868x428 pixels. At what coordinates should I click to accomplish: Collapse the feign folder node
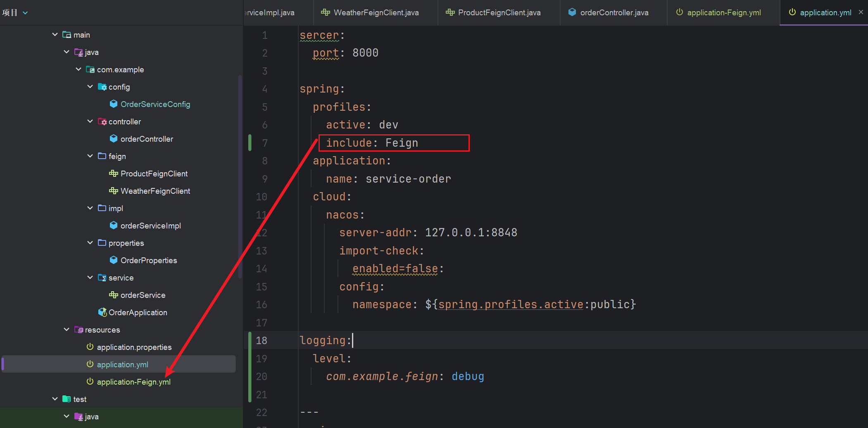point(90,156)
